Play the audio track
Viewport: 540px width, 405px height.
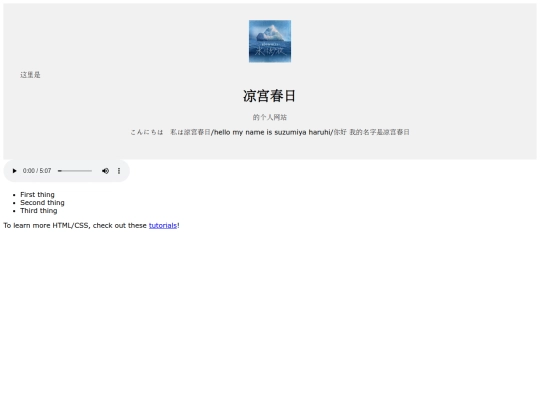pyautogui.click(x=14, y=171)
